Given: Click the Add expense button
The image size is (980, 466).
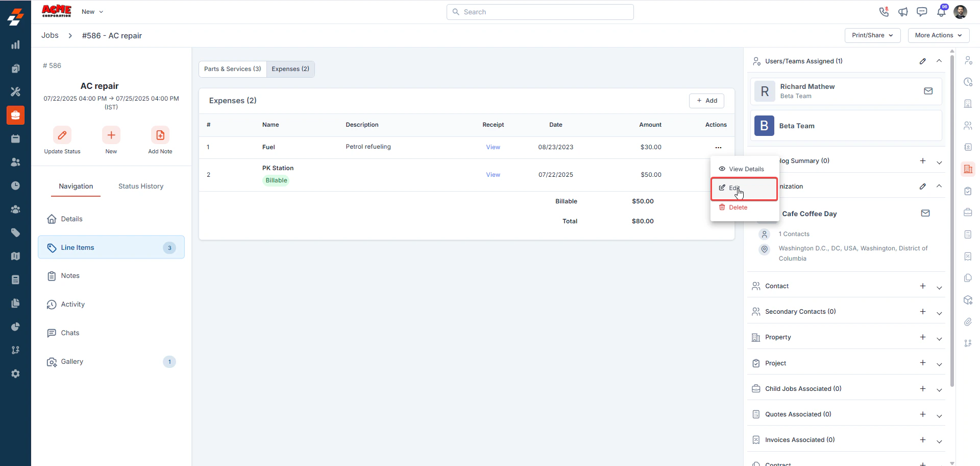Looking at the screenshot, I should click(706, 101).
